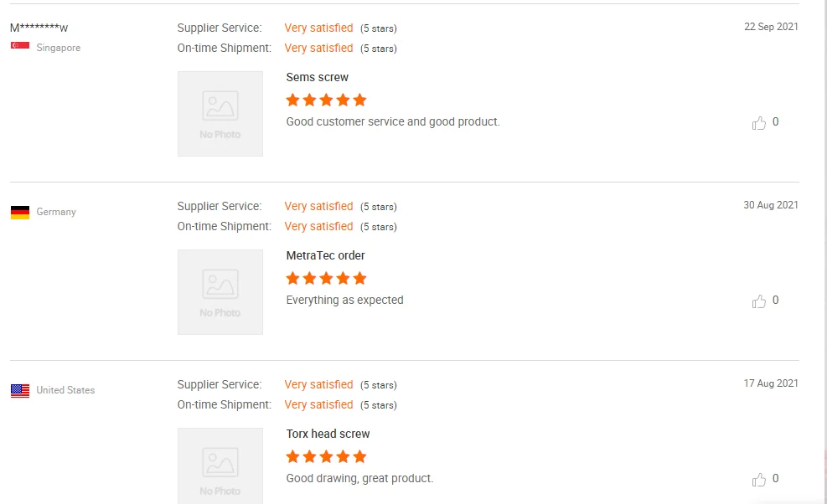Click the stars under MetraTec order

pyautogui.click(x=326, y=279)
